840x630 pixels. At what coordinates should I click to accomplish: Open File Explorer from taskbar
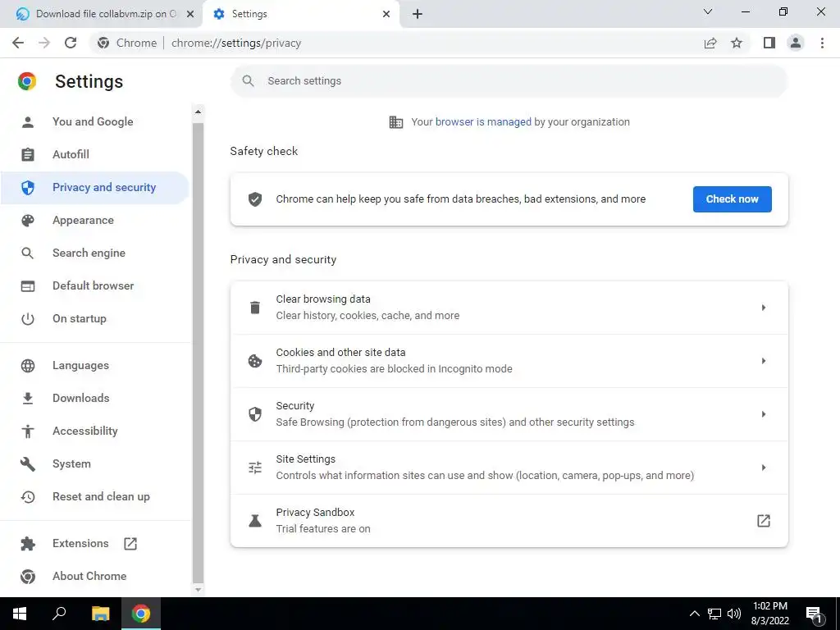(100, 614)
